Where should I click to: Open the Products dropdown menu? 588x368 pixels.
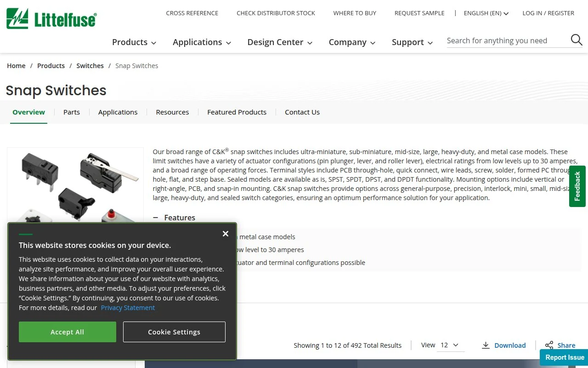pyautogui.click(x=134, y=42)
